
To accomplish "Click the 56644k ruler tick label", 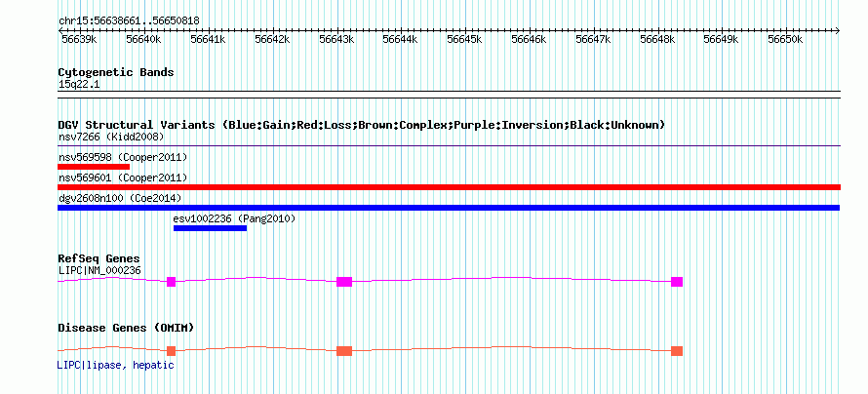I will click(x=402, y=39).
